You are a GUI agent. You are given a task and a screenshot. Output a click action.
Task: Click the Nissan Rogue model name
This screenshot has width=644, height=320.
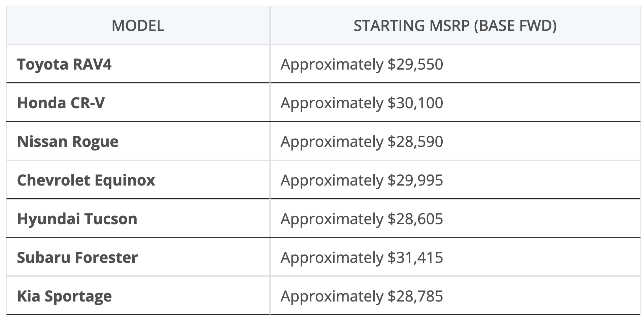[x=68, y=142]
